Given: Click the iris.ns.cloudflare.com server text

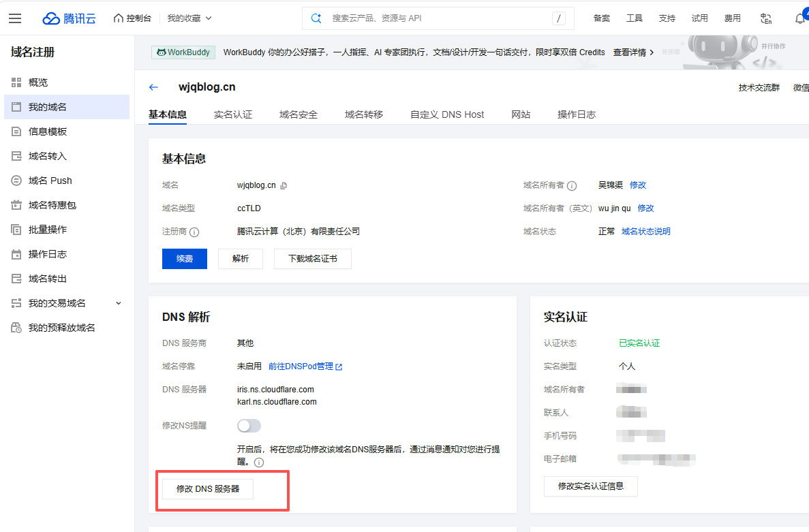Looking at the screenshot, I should [275, 390].
